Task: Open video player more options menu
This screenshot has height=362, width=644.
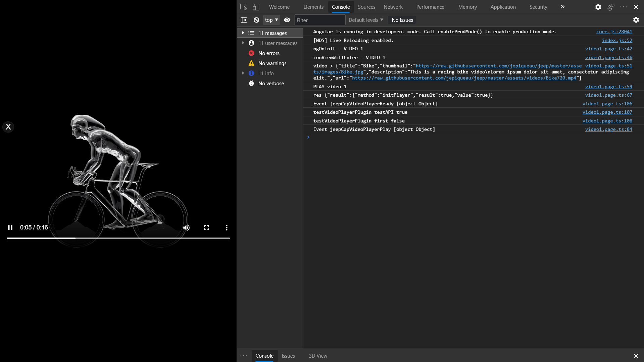Action: [227, 227]
